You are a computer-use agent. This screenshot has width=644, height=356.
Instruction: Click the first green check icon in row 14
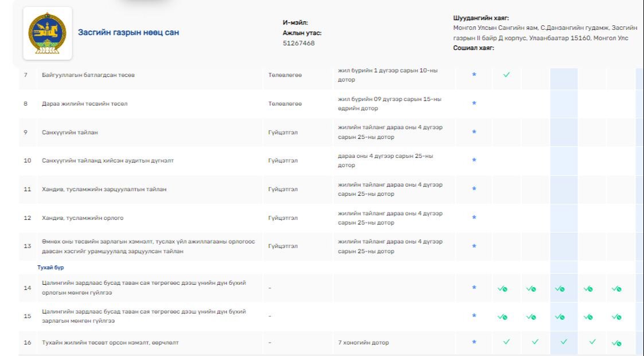pos(502,289)
